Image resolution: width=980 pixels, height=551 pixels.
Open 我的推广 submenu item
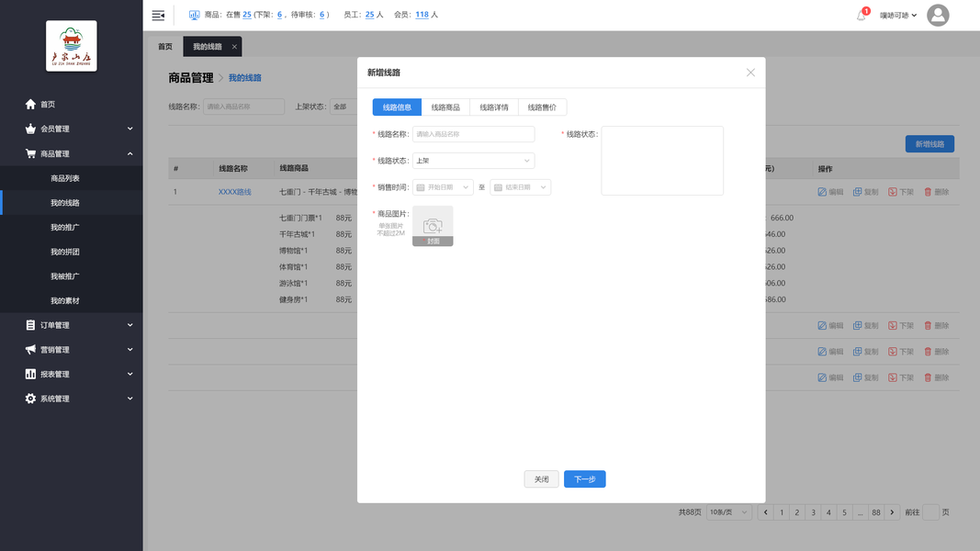[x=72, y=227]
